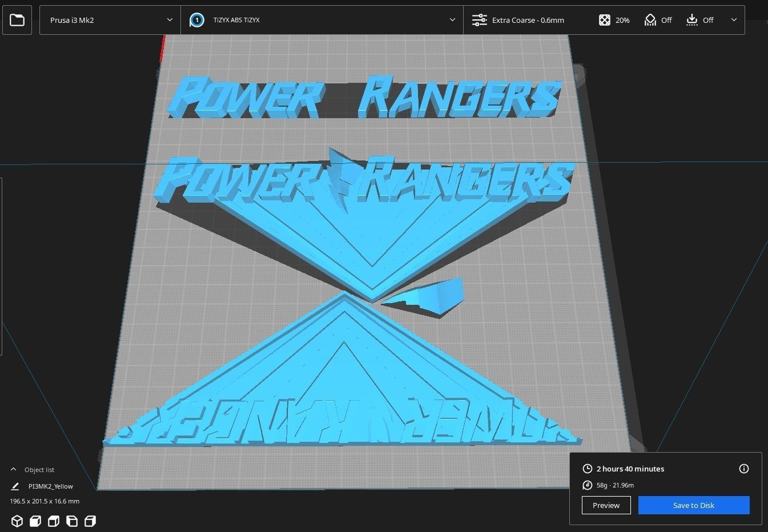Image resolution: width=768 pixels, height=532 pixels.
Task: Collapse the Object list
Action: tap(13, 469)
